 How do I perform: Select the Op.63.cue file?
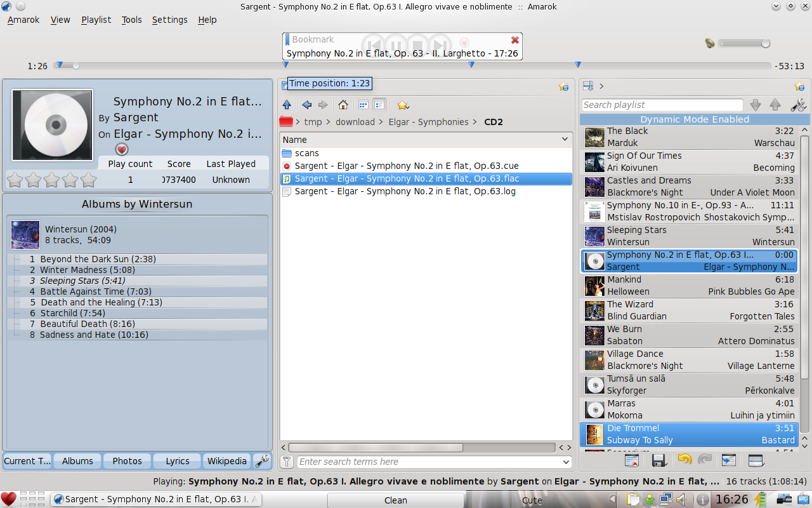pyautogui.click(x=426, y=166)
